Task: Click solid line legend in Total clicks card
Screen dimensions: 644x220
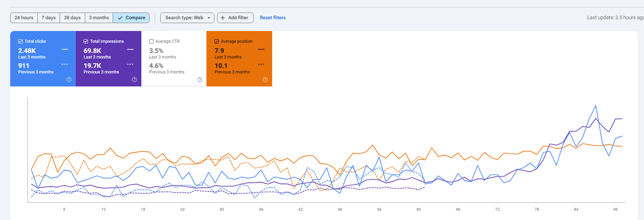Action: coord(65,50)
